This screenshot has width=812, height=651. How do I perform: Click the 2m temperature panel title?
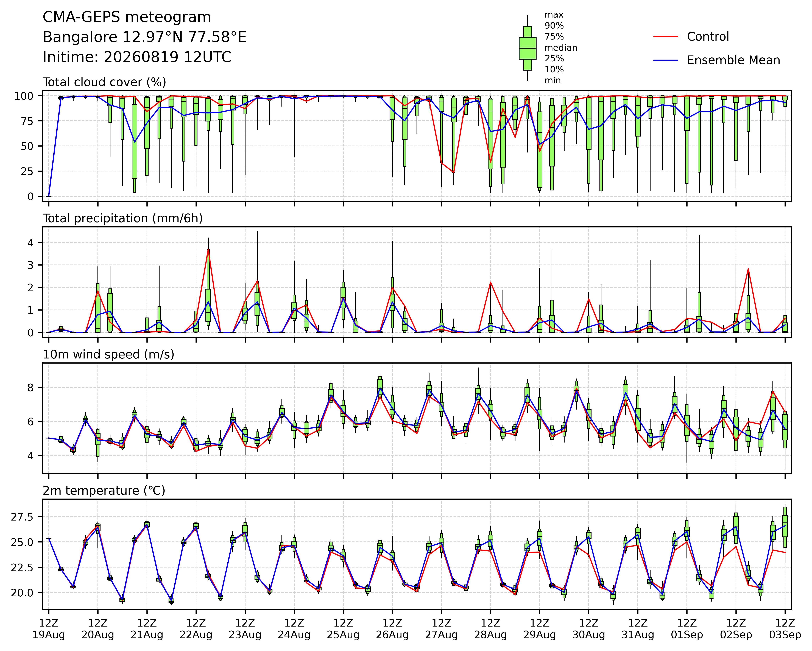[x=104, y=491]
